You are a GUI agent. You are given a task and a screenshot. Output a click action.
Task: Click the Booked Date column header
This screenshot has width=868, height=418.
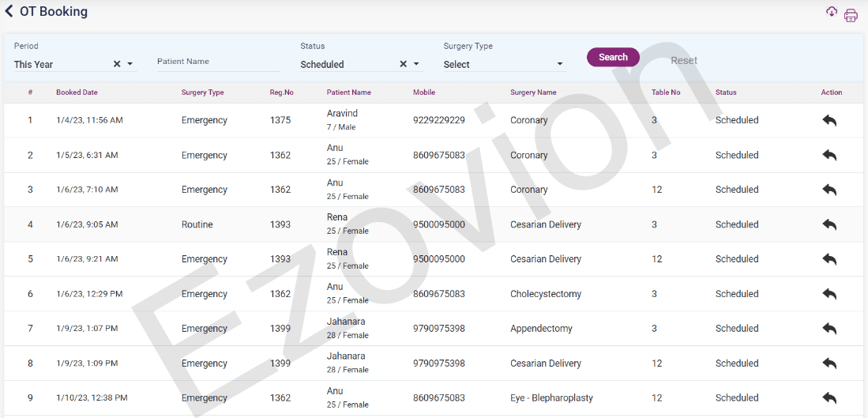coord(77,92)
